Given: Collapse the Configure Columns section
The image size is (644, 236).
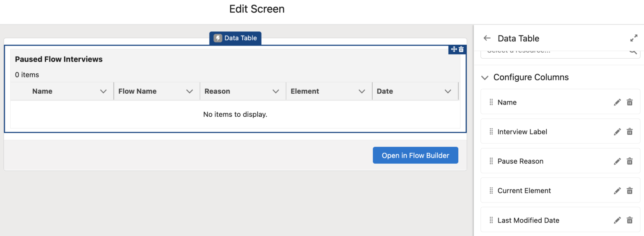Looking at the screenshot, I should coord(485,77).
